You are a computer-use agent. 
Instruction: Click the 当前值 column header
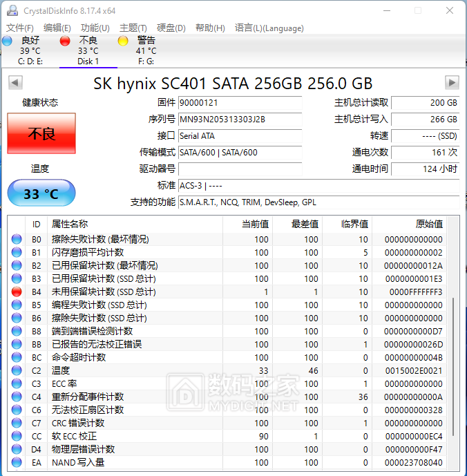[247, 224]
